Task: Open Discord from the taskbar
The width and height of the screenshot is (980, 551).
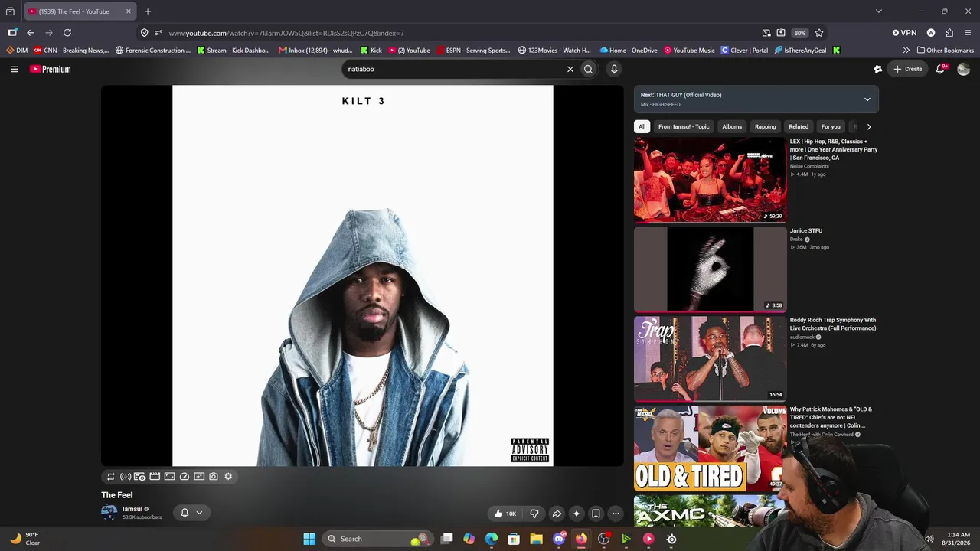Action: coord(559,539)
